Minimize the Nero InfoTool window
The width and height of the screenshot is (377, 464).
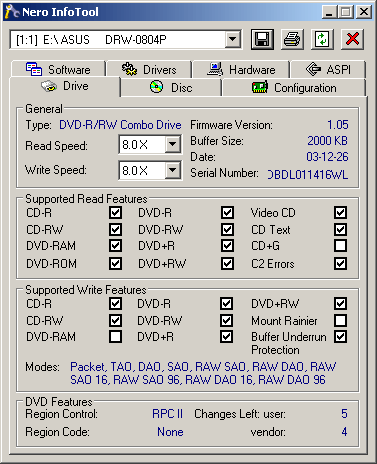[x=329, y=12]
